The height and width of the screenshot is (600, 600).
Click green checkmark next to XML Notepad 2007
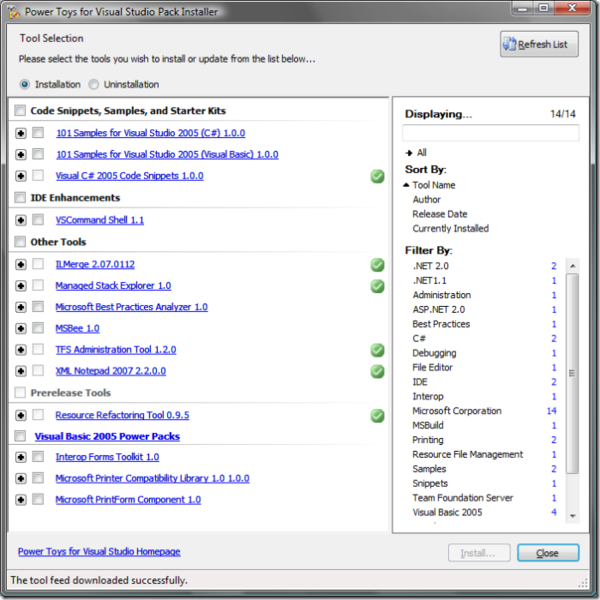[x=377, y=371]
